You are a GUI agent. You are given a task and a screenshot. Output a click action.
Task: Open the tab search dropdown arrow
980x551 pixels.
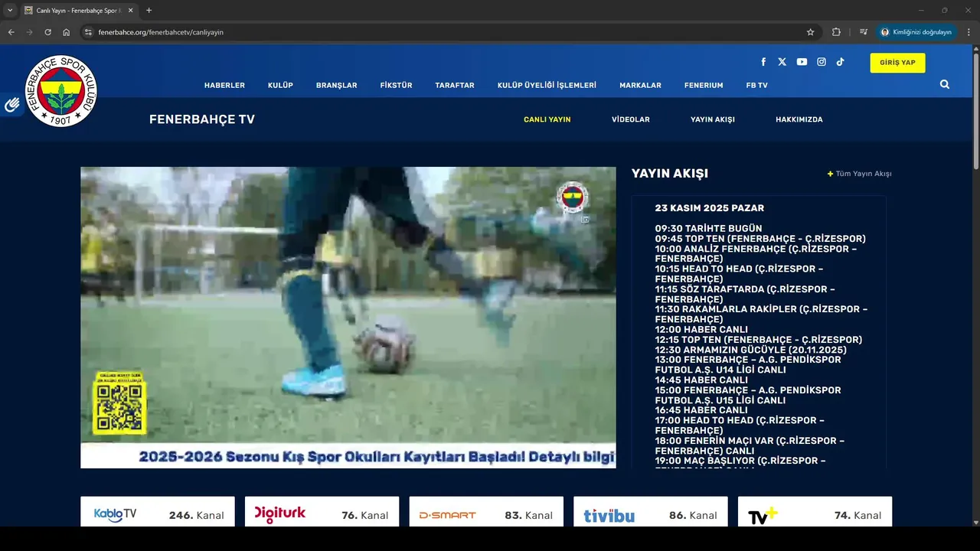(10, 11)
